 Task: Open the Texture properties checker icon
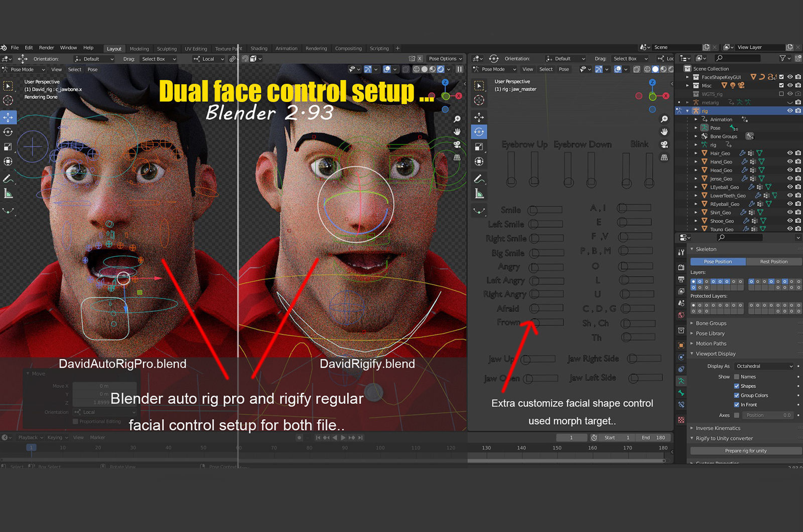coord(681,420)
